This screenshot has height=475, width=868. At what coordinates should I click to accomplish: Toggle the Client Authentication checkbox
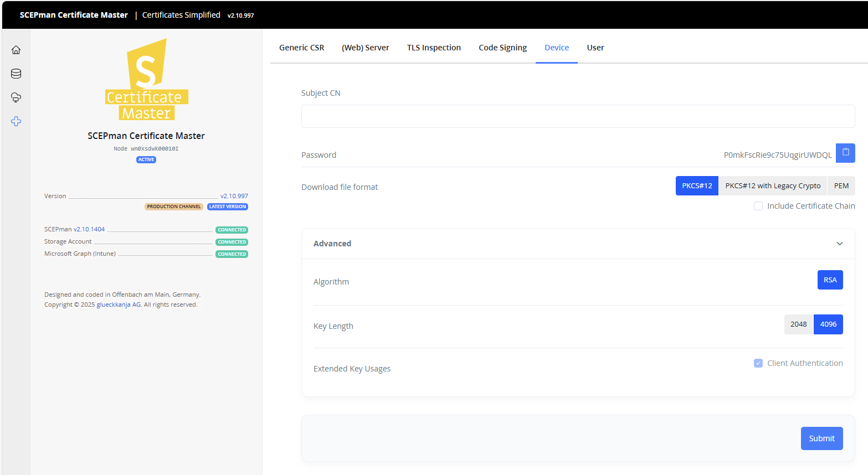point(758,363)
